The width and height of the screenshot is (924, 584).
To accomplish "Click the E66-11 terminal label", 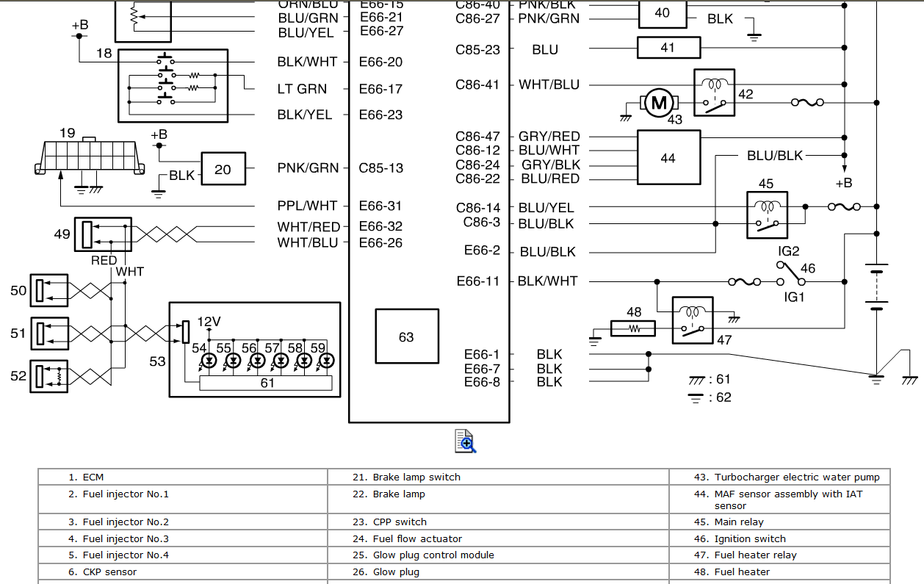I will coord(477,281).
